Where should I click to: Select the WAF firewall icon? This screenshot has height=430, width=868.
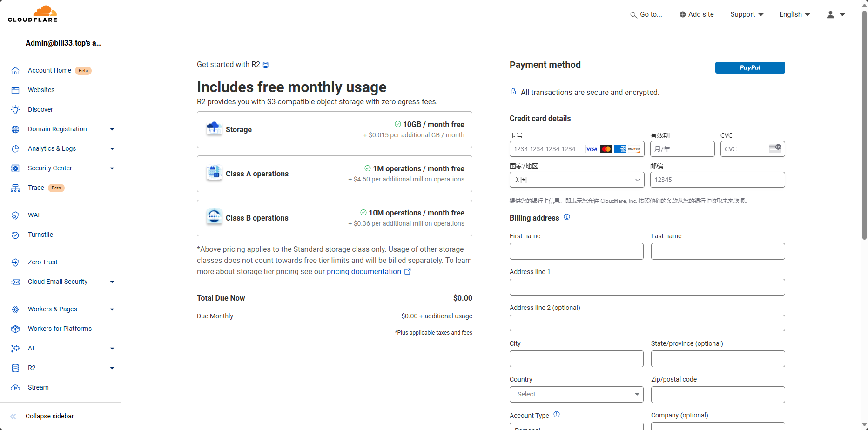pos(15,215)
